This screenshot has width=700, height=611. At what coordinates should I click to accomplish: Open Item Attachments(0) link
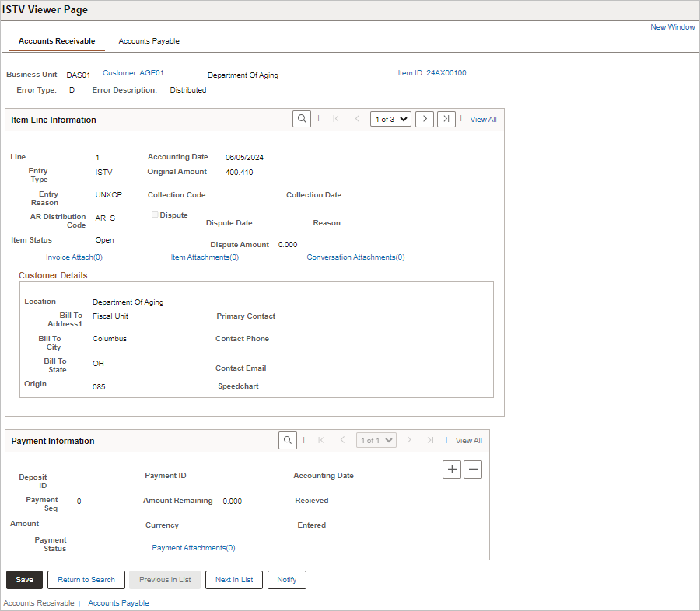click(x=205, y=257)
